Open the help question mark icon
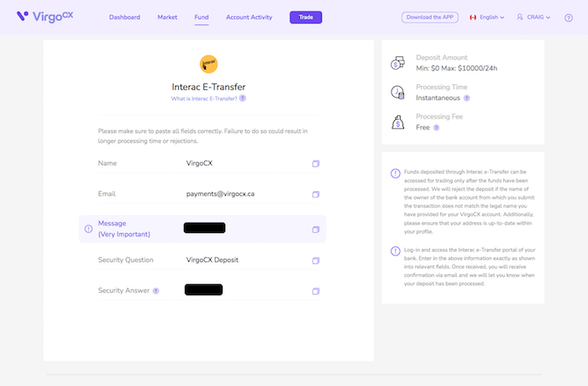Viewport: 588px width, 386px height. coord(569,18)
